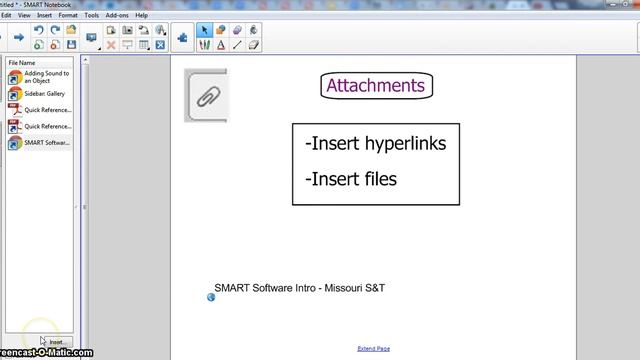Click the paperclip attachment image on page

pyautogui.click(x=206, y=96)
